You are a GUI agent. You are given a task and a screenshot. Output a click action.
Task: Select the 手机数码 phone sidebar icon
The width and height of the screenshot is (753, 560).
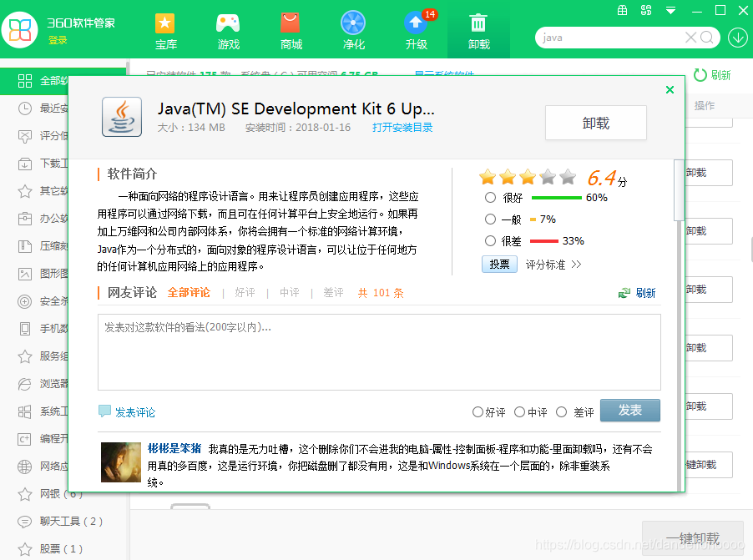coord(25,329)
